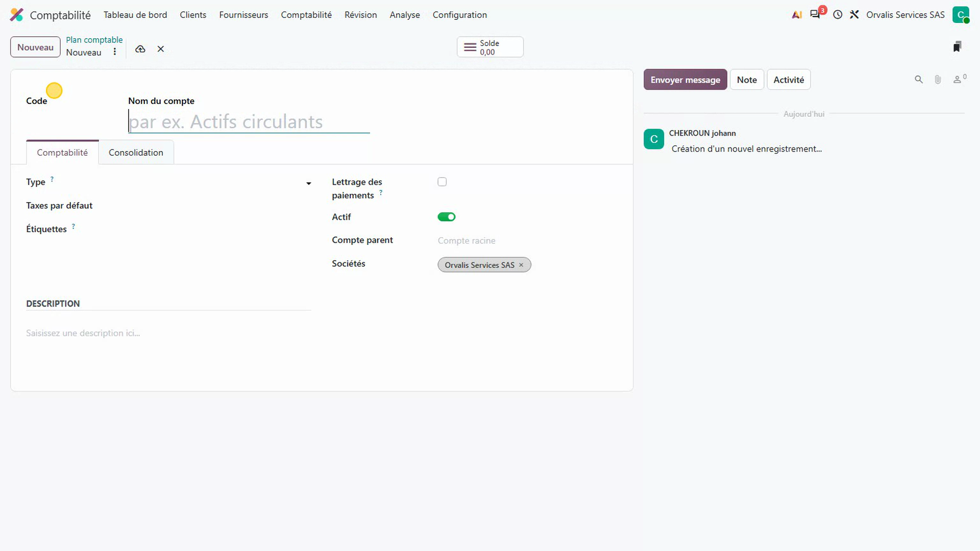
Task: Focus the Nom du compte field
Action: tap(249, 121)
